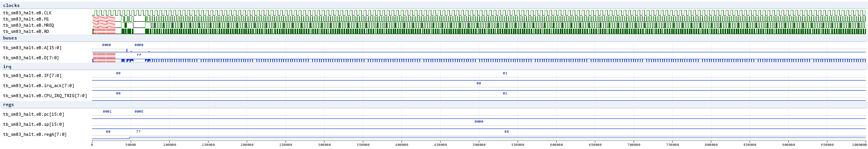Click the 200000 time axis label

tap(247, 145)
